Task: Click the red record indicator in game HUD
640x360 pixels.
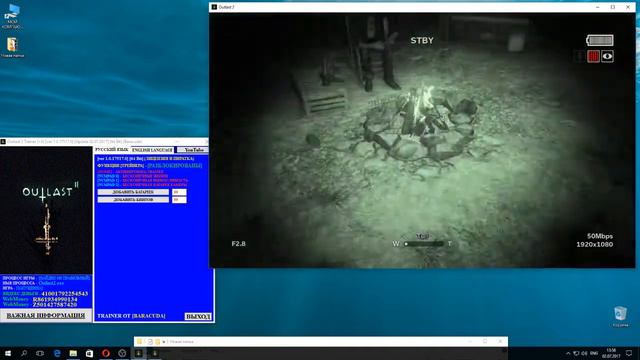Action: pyautogui.click(x=593, y=56)
